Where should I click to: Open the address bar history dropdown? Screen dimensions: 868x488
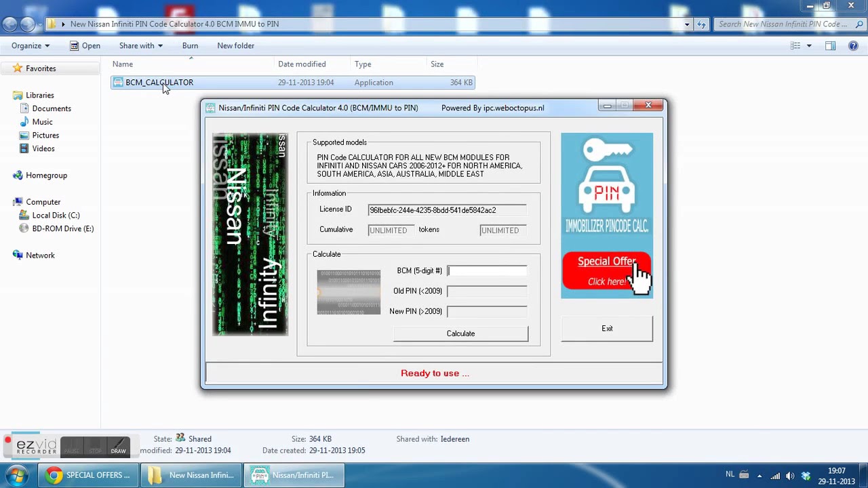pyautogui.click(x=687, y=24)
